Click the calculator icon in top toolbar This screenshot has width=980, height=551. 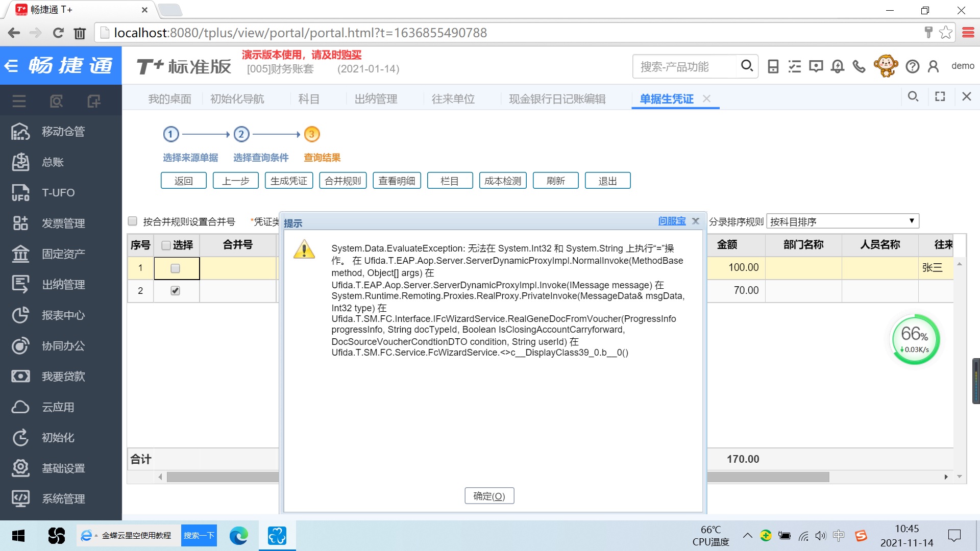click(x=773, y=66)
